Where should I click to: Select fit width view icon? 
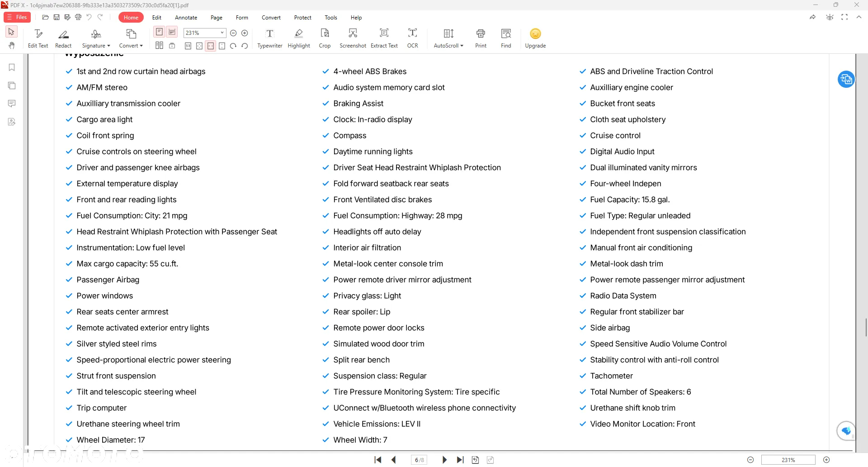point(211,46)
